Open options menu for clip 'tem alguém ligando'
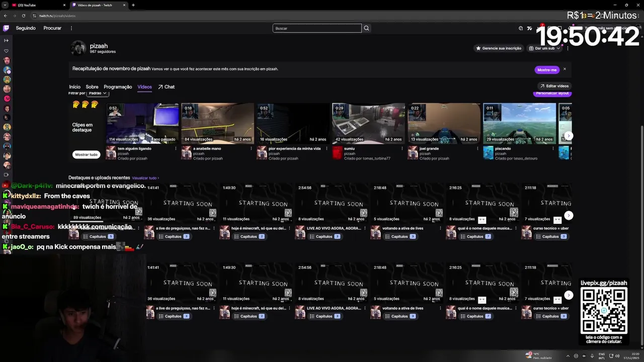 [176, 149]
